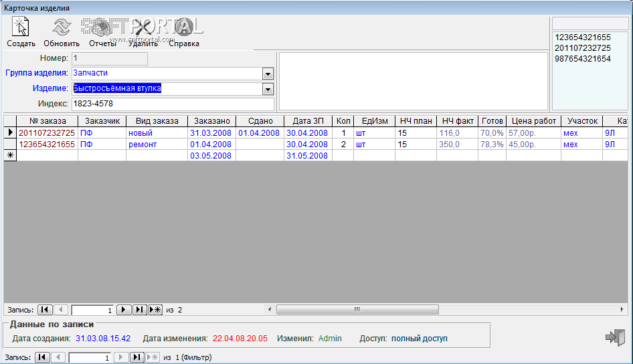Click the Сдано column header
The height and width of the screenshot is (364, 633).
coord(260,121)
